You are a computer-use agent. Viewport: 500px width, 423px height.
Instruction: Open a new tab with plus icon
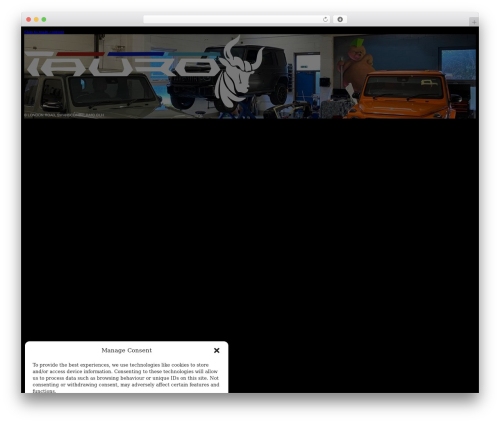coord(474,22)
